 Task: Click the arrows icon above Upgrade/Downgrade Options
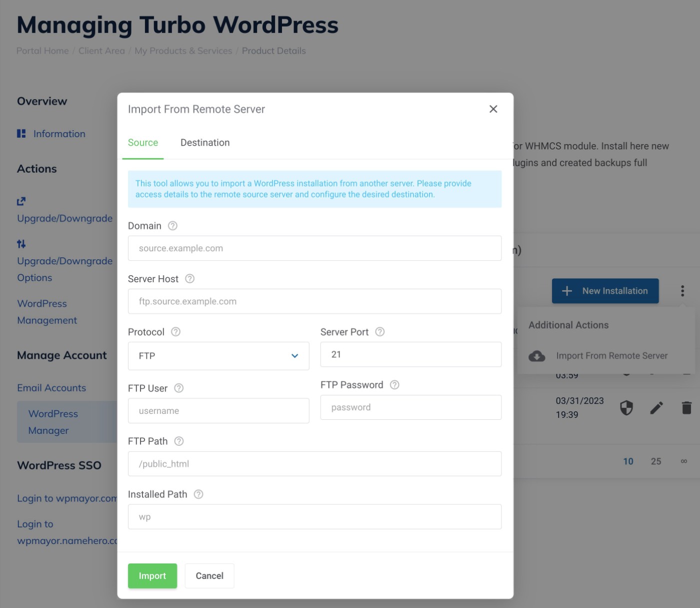tap(21, 244)
